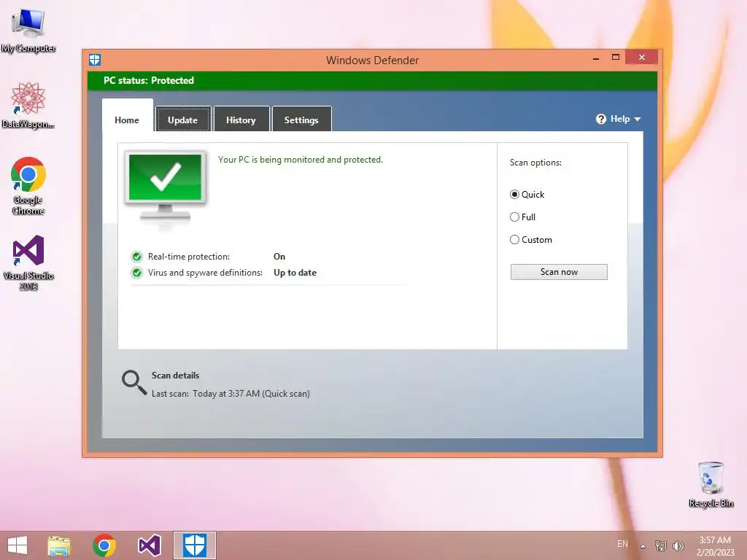Viewport: 747px width, 560px height.
Task: Minimize the Windows Defender window
Action: click(x=596, y=58)
